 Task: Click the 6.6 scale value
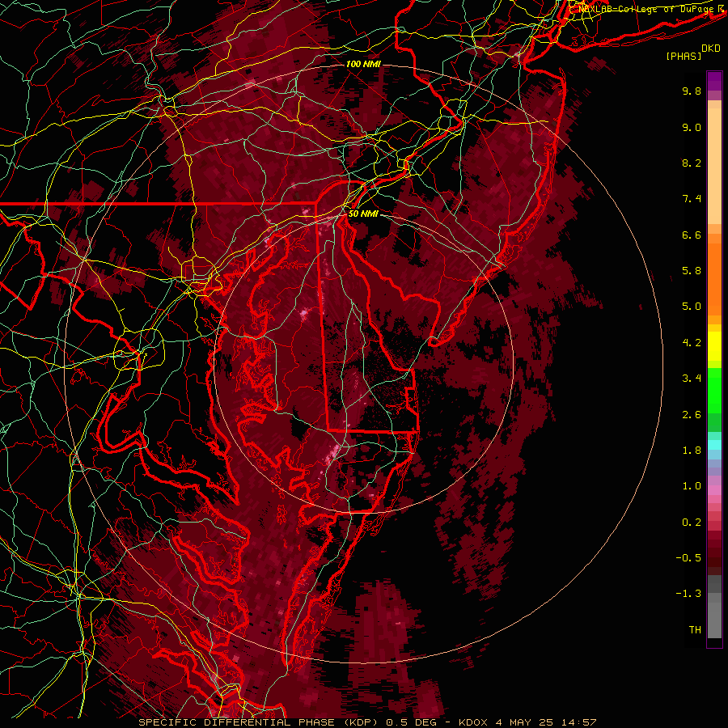pos(692,235)
